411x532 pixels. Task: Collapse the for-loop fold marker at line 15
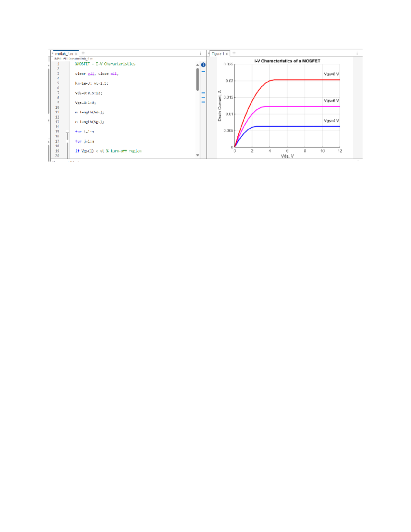(67, 132)
